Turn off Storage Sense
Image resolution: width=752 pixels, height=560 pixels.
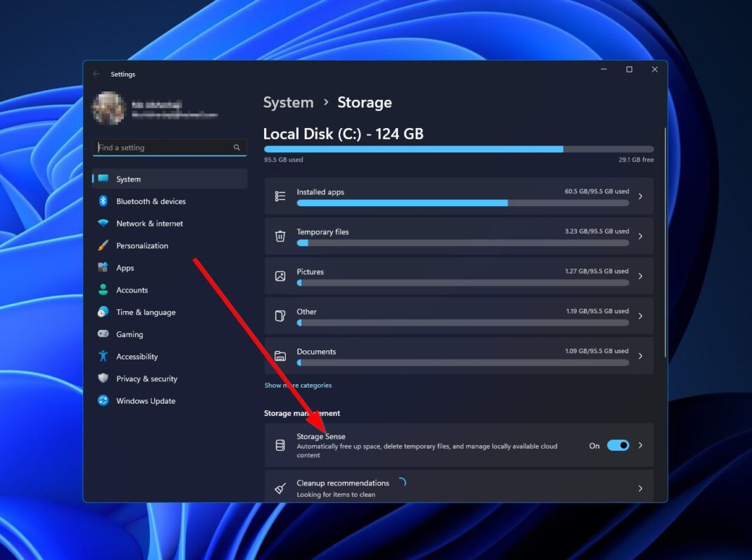(x=617, y=445)
